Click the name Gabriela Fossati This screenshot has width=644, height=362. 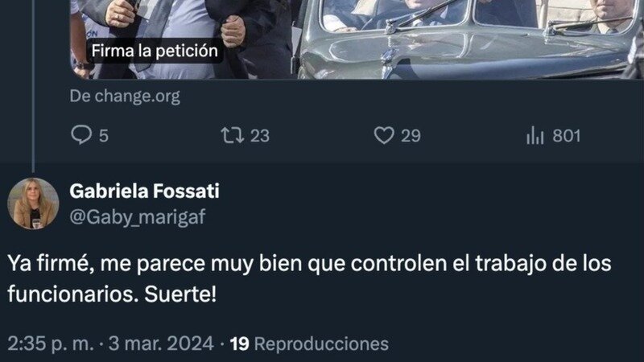click(x=145, y=191)
